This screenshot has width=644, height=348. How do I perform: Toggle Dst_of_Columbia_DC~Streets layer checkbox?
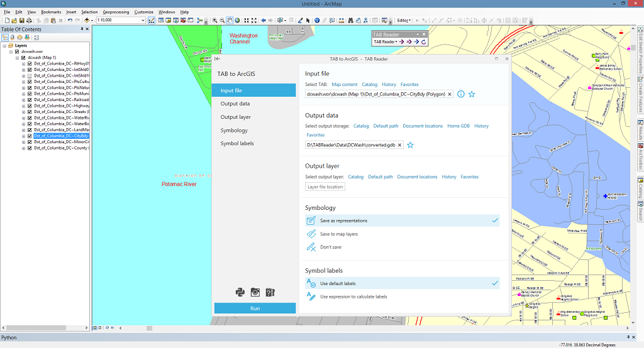30,112
